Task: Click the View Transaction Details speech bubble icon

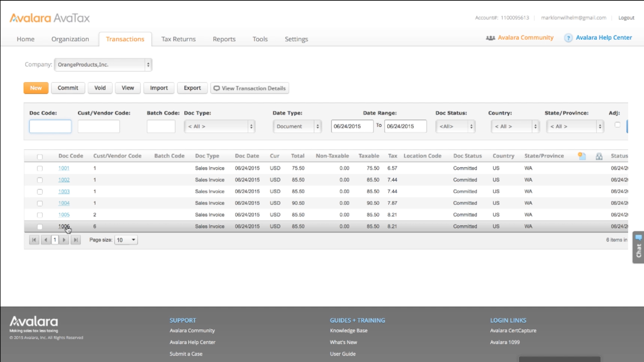Action: (217, 88)
